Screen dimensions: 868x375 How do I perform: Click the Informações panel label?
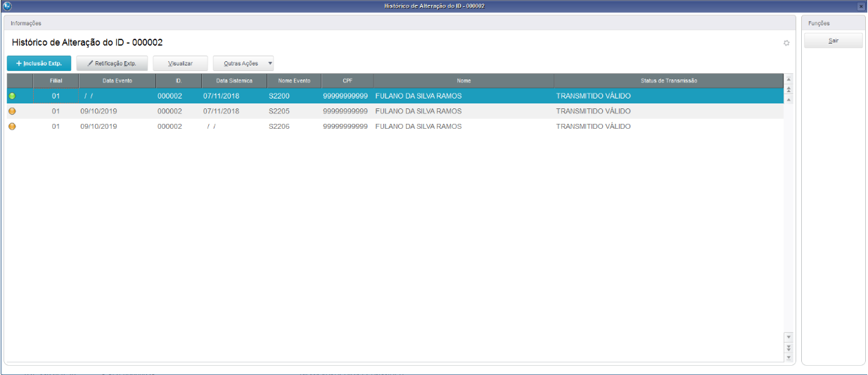click(26, 23)
